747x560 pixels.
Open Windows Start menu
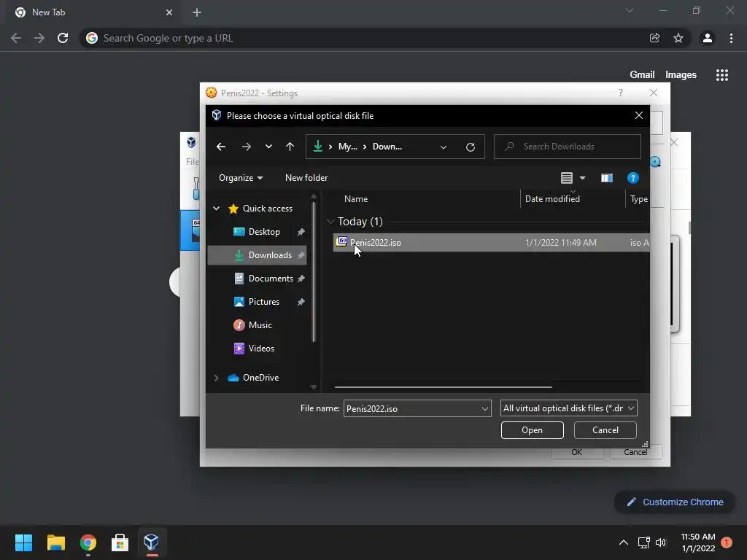pyautogui.click(x=23, y=542)
